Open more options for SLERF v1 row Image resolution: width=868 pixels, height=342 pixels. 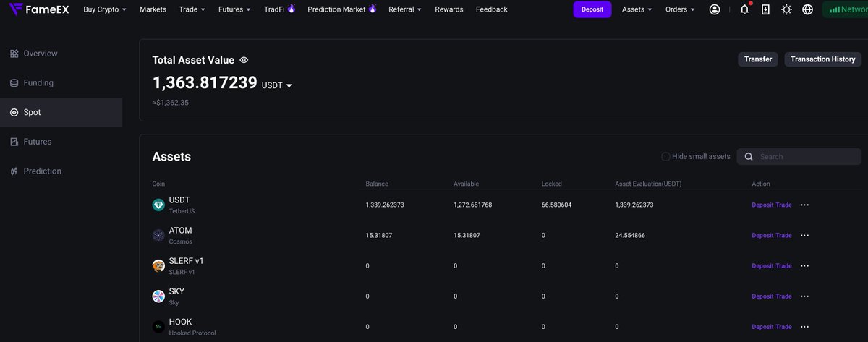pos(804,266)
